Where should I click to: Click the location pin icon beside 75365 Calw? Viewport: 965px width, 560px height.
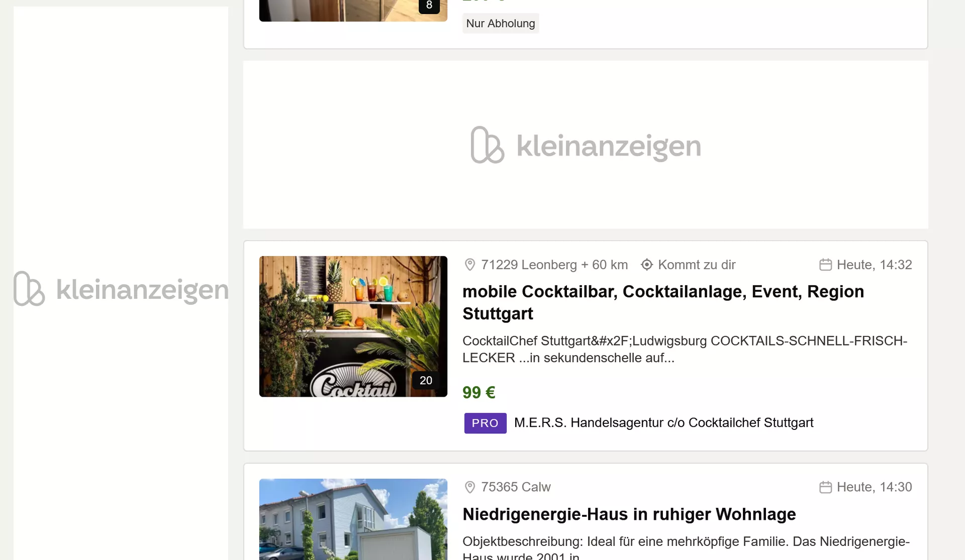[469, 487]
